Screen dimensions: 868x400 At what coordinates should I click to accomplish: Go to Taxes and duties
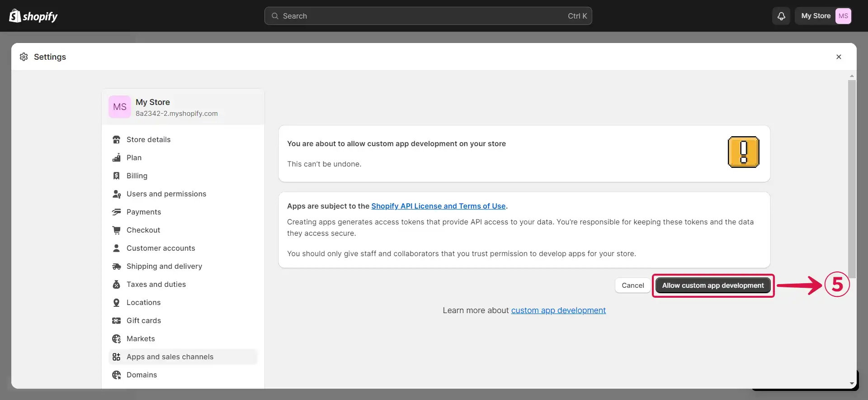183,284
